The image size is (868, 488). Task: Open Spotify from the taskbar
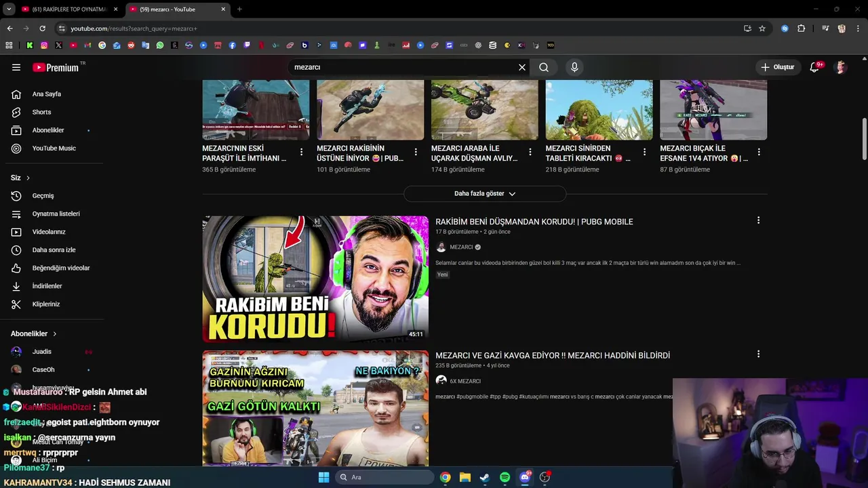(505, 477)
